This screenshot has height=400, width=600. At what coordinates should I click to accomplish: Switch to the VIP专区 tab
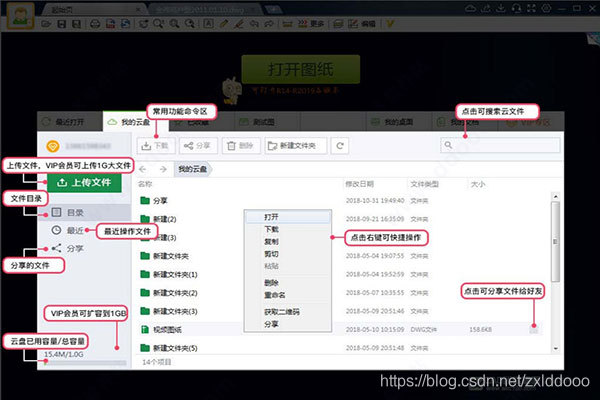click(x=530, y=122)
